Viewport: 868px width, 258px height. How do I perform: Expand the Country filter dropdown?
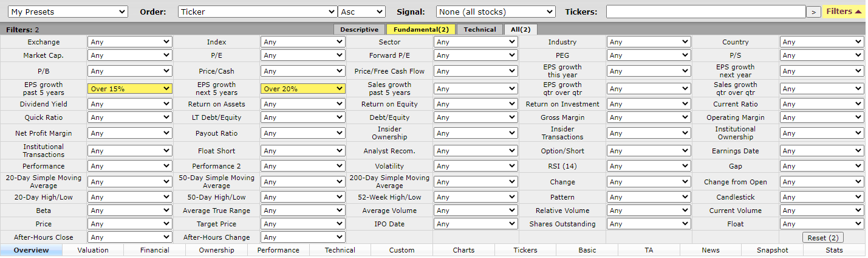pos(822,42)
